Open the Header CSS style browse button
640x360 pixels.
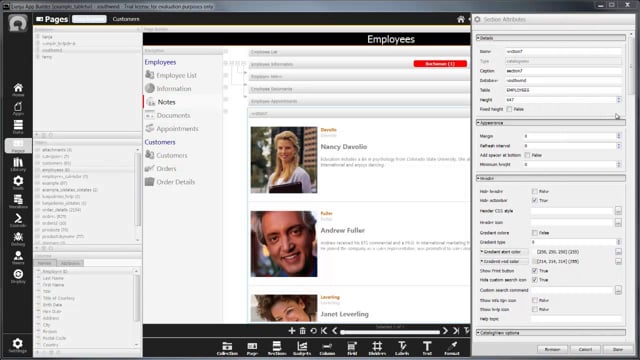tap(618, 211)
